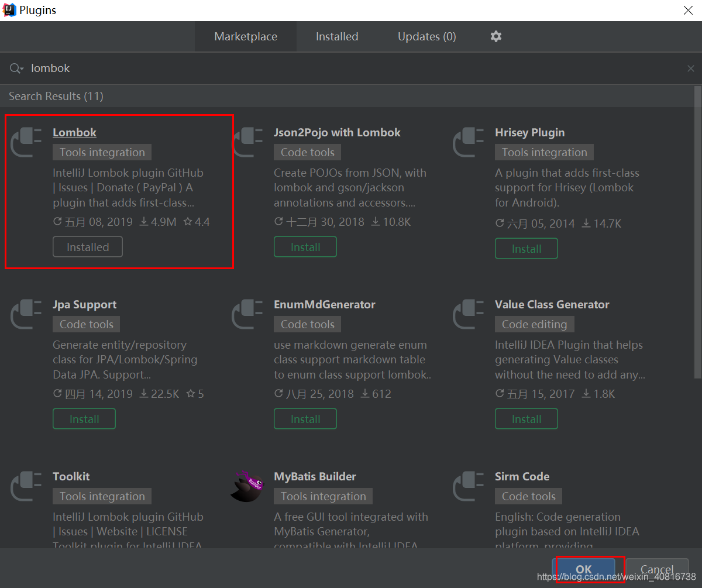The image size is (702, 588).
Task: Open the Json2Pojo with Lombok title
Action: click(337, 132)
